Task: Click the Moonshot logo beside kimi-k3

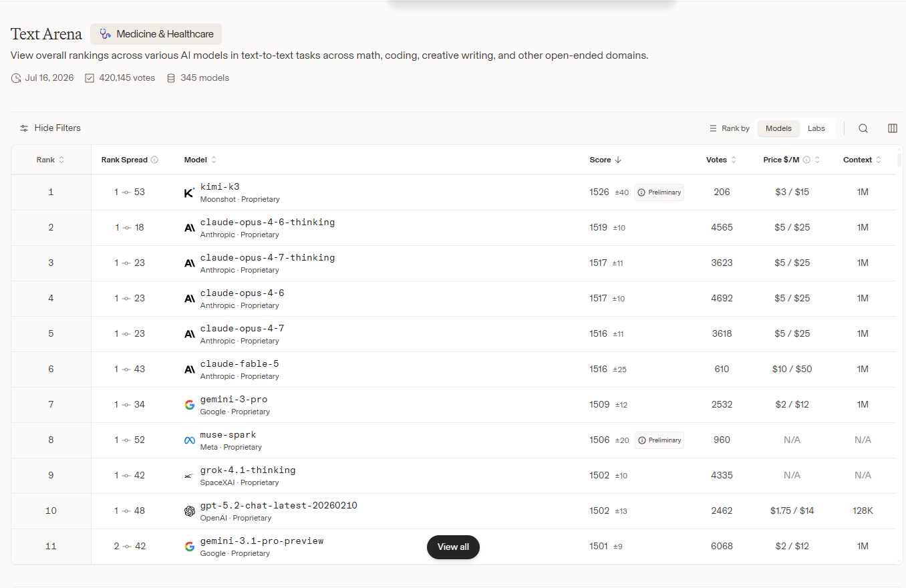Action: coord(190,192)
